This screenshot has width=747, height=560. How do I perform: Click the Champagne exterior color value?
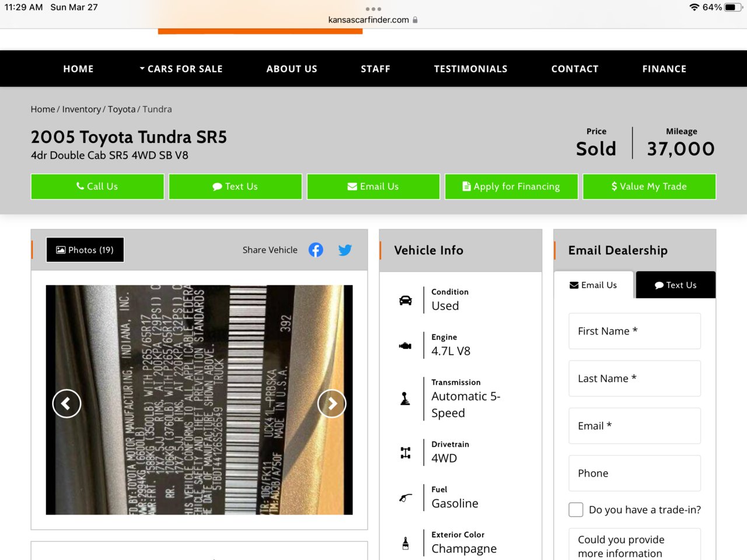pos(464,549)
